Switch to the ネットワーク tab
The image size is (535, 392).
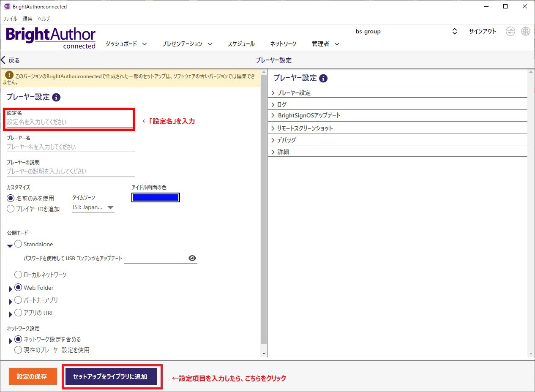pos(283,44)
